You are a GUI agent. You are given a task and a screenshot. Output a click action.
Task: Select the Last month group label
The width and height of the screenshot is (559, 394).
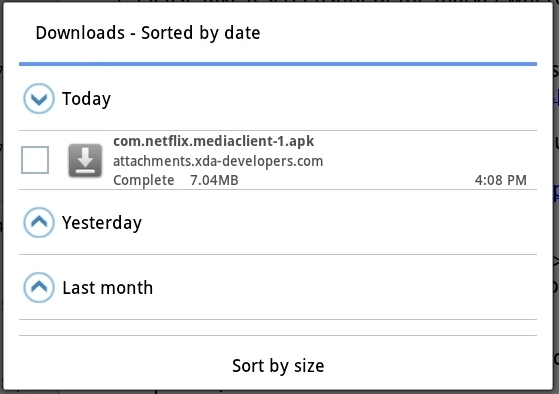point(108,288)
